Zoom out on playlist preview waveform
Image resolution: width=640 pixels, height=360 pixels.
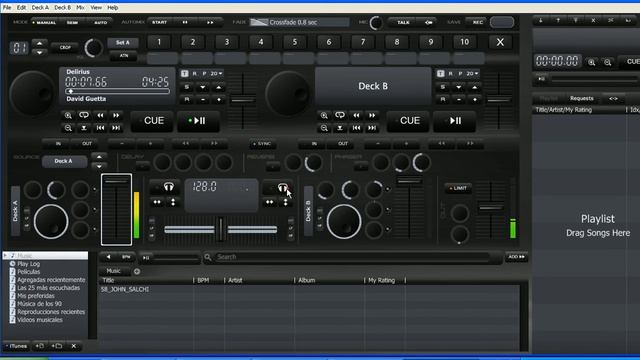coord(608,62)
